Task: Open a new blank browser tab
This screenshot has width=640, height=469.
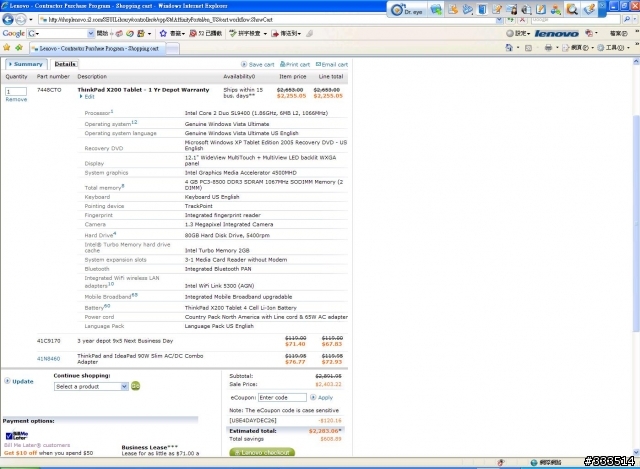Action: 173,49
